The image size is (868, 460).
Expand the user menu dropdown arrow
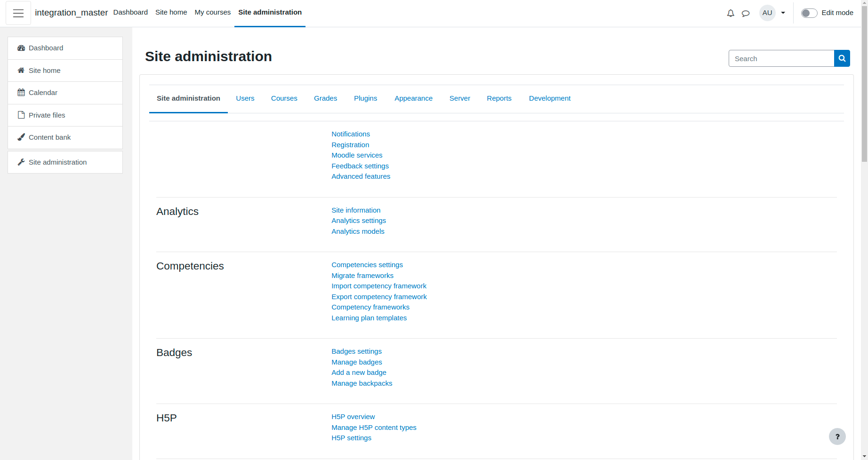click(x=783, y=13)
